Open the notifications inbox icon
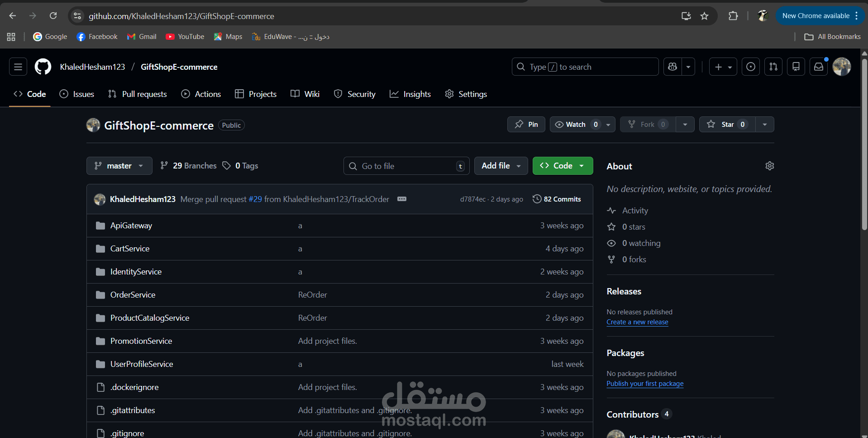Viewport: 868px width, 438px height. coord(818,67)
